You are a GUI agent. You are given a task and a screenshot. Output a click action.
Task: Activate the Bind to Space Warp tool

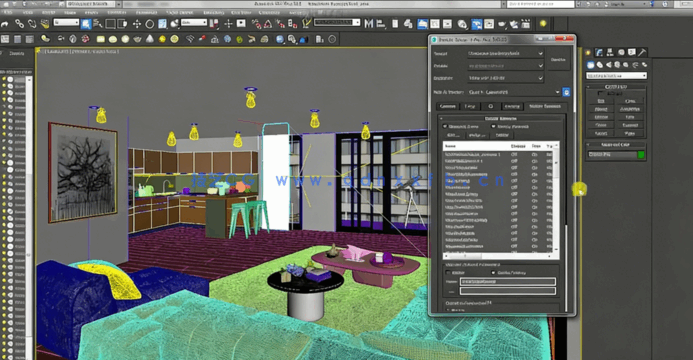pos(45,23)
